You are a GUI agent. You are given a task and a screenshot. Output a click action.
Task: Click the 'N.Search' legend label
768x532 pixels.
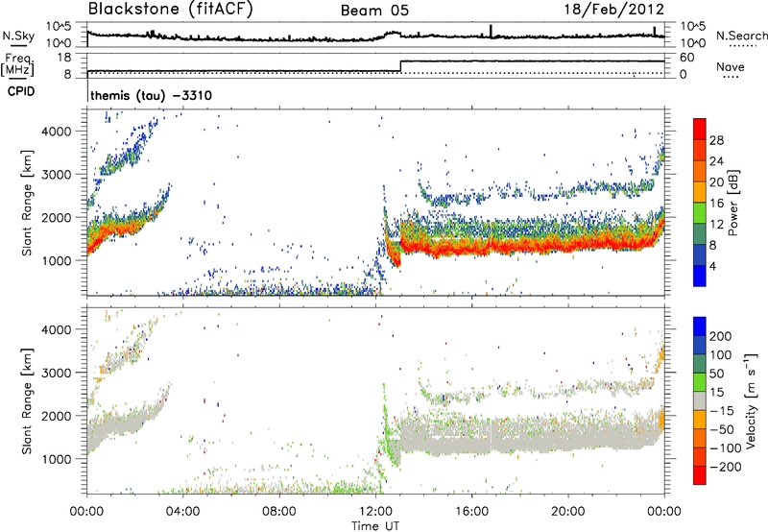pos(741,36)
